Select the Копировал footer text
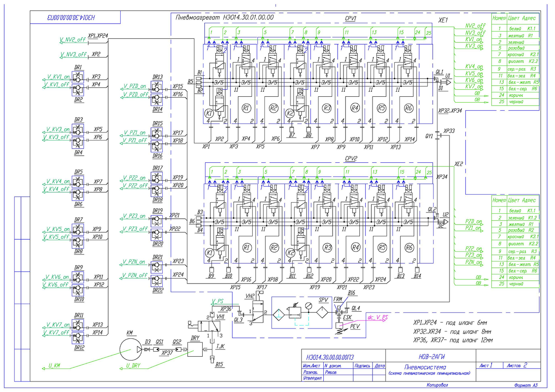The width and height of the screenshot is (555, 392). tap(437, 385)
